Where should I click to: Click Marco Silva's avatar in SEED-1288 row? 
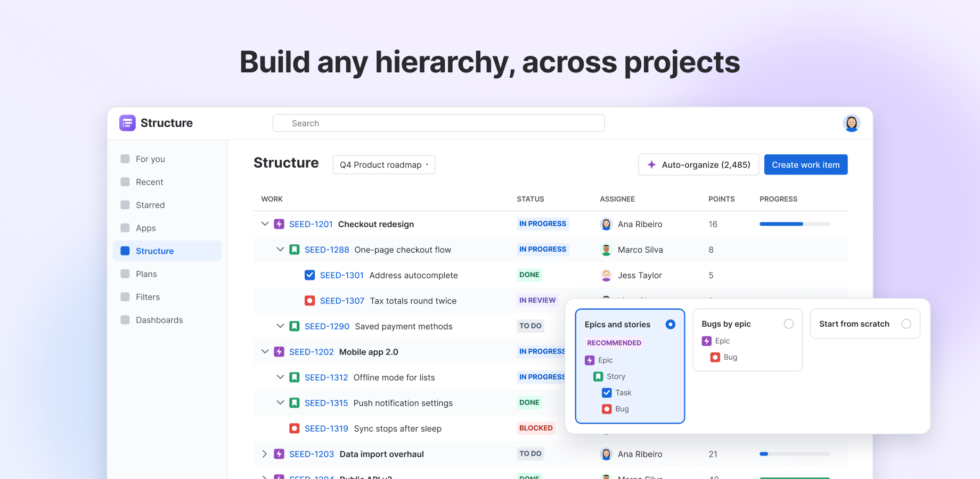point(606,250)
